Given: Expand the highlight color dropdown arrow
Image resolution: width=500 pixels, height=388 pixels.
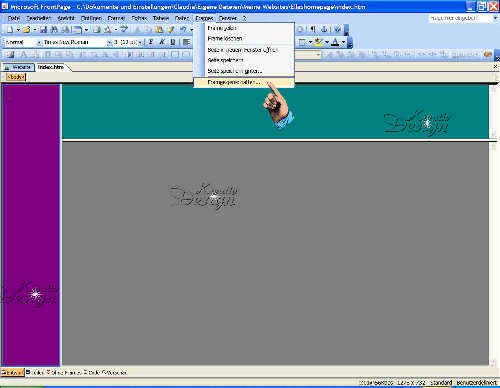Looking at the screenshot, I should [327, 42].
